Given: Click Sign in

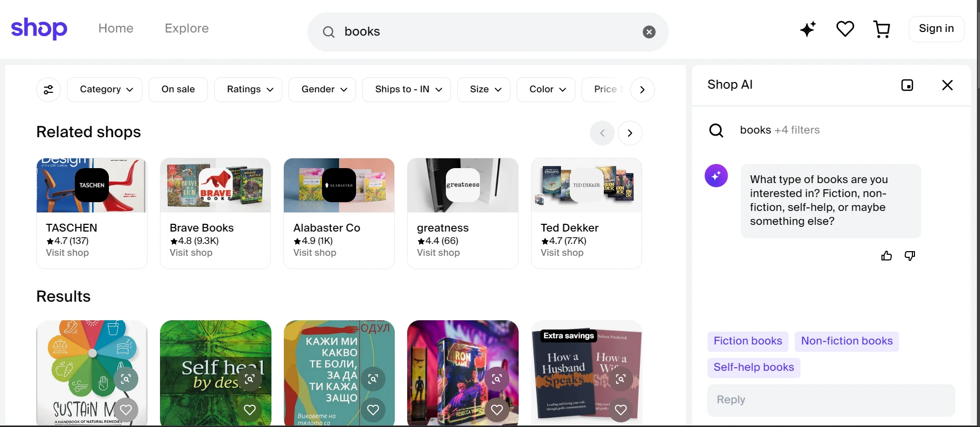Looking at the screenshot, I should pyautogui.click(x=936, y=28).
